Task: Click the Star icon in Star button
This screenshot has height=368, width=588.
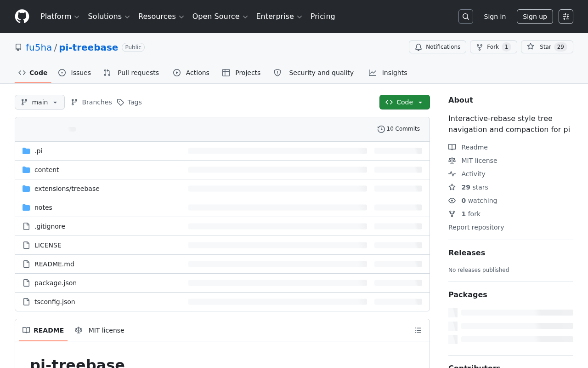Action: pyautogui.click(x=531, y=47)
